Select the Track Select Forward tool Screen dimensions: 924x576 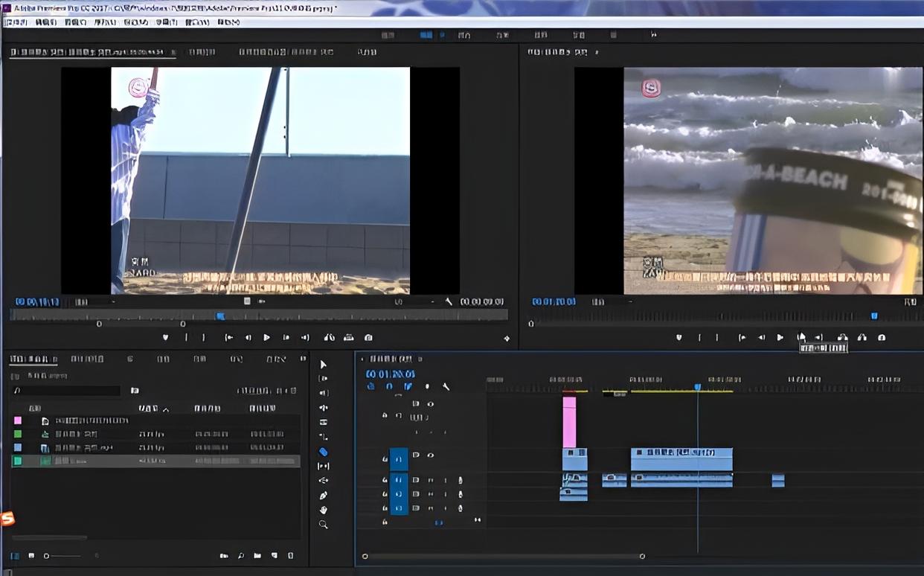(323, 379)
